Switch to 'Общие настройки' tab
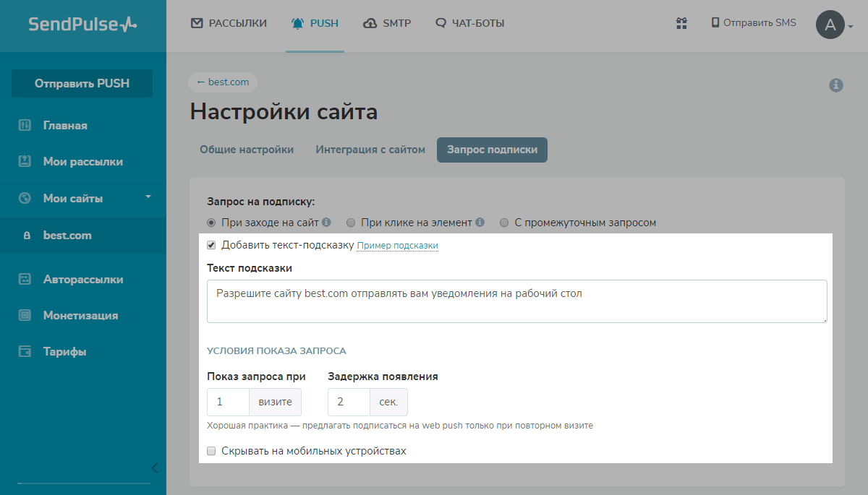This screenshot has height=495, width=868. 247,150
